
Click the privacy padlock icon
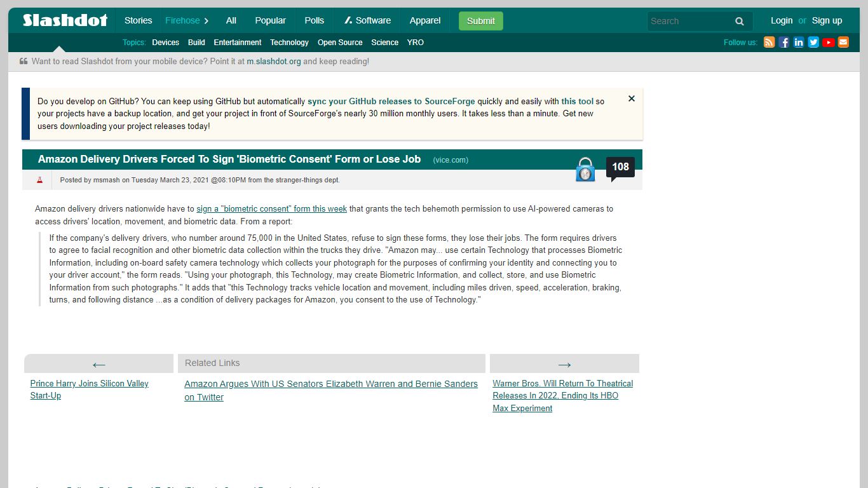click(585, 170)
